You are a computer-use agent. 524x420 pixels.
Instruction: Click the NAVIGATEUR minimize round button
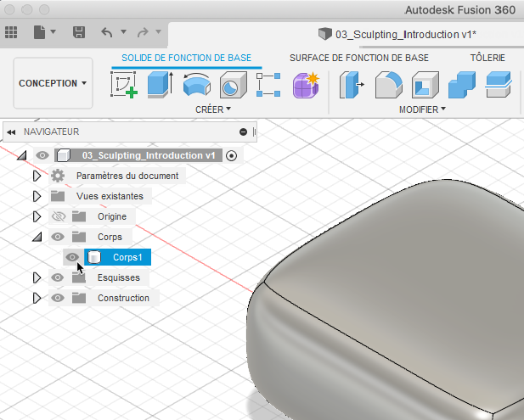pyautogui.click(x=243, y=132)
